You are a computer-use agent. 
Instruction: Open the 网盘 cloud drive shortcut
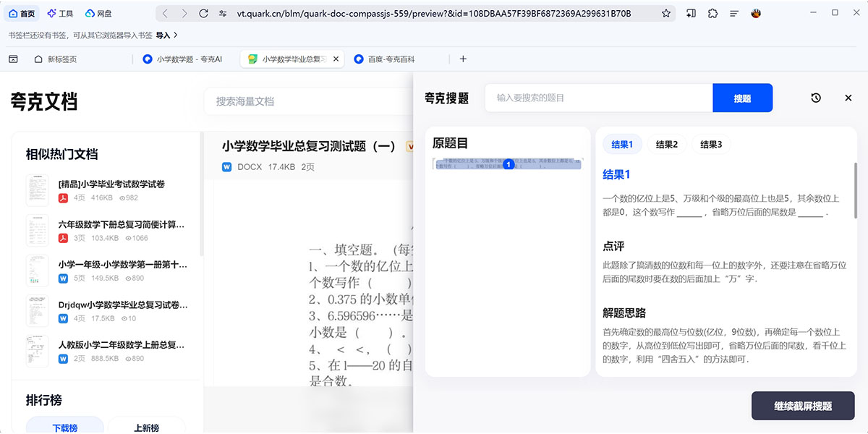pos(98,13)
